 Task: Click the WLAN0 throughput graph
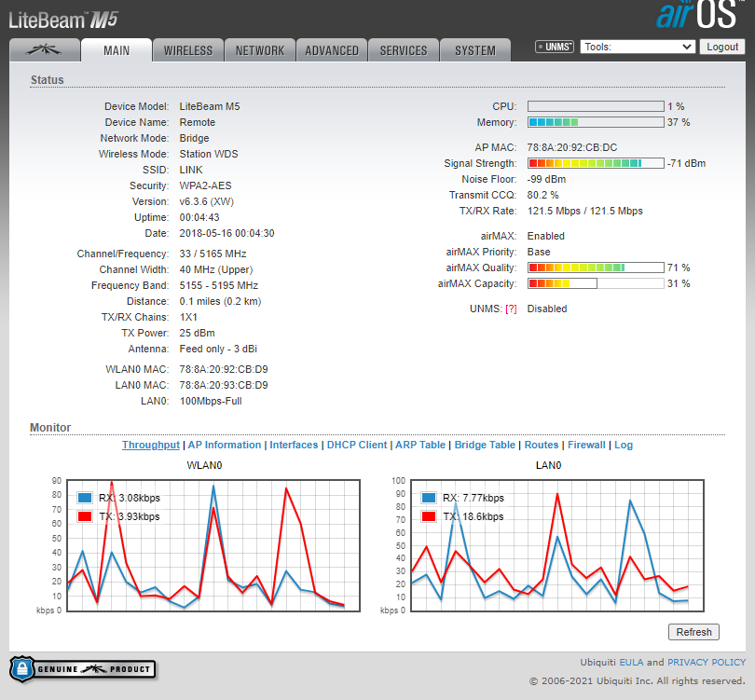tap(212, 545)
